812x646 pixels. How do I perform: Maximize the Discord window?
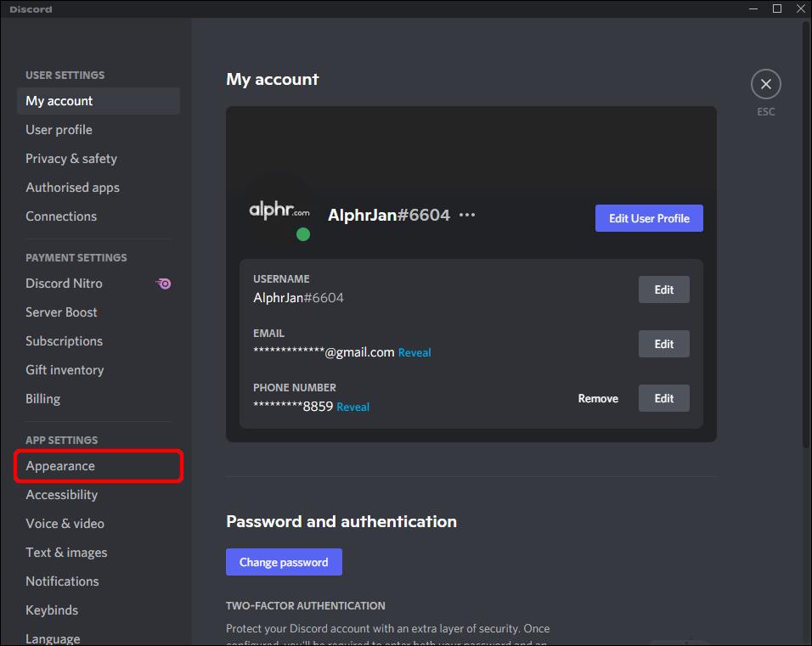pyautogui.click(x=776, y=8)
